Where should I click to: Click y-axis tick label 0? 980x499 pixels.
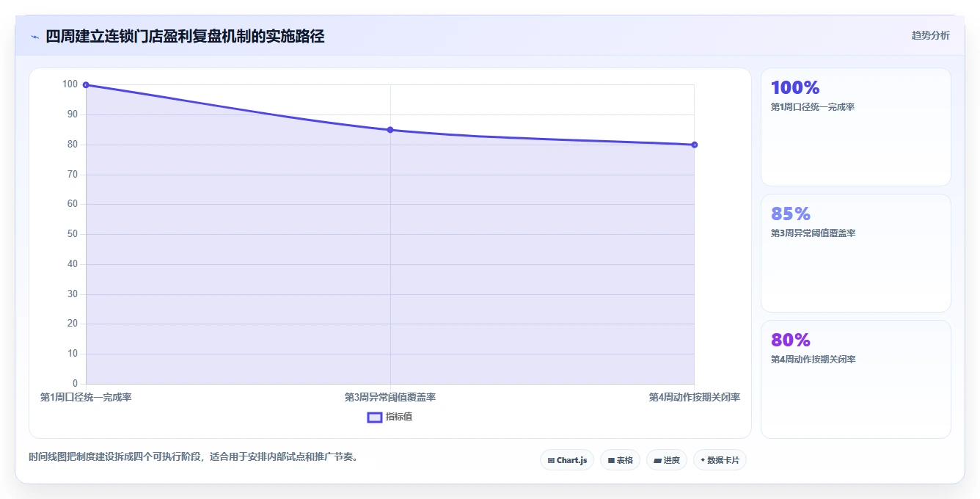click(75, 384)
